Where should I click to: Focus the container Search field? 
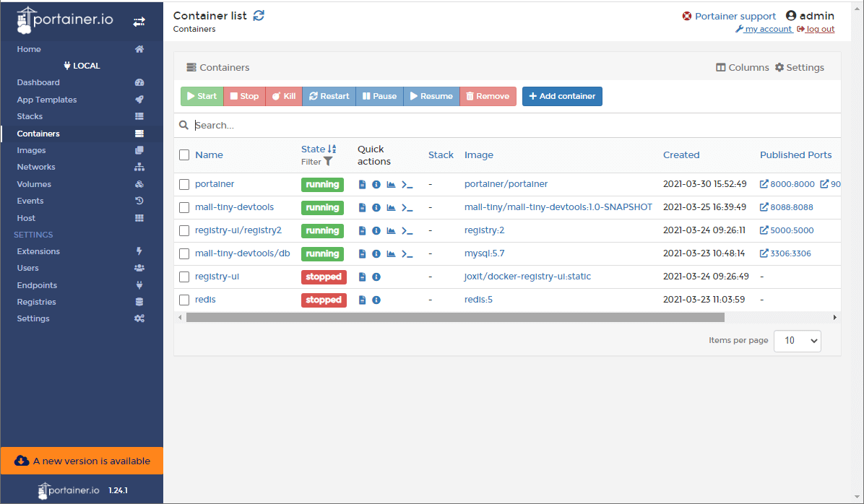pyautogui.click(x=506, y=125)
